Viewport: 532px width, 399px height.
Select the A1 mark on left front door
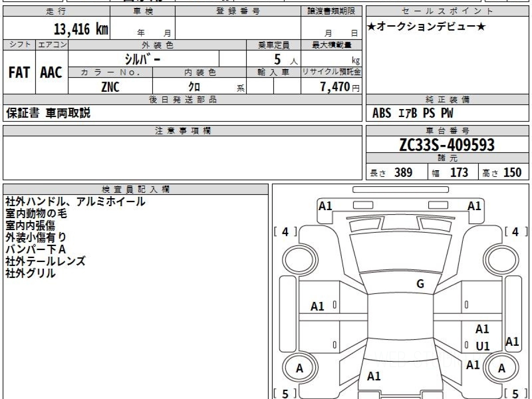(x=317, y=306)
